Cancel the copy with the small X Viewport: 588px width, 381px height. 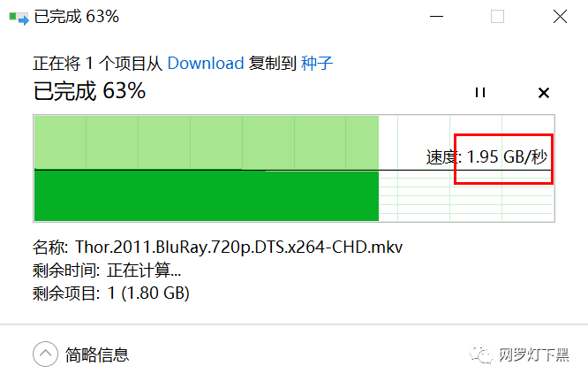(544, 93)
